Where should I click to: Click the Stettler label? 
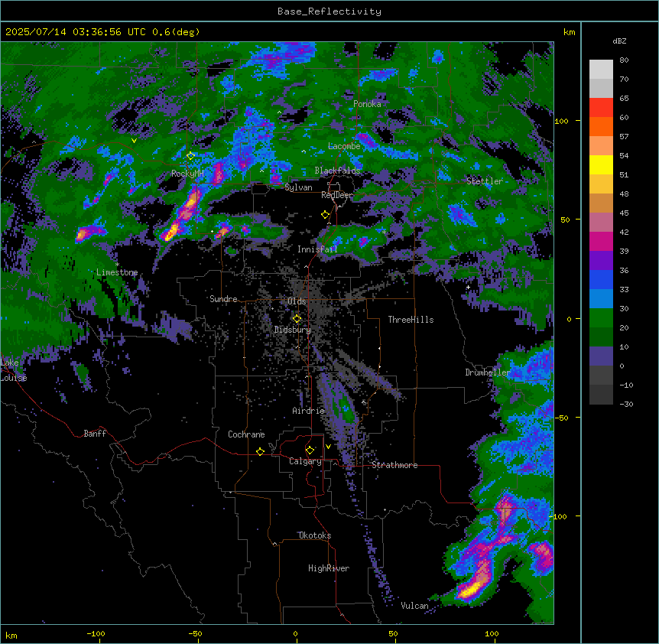(x=485, y=181)
